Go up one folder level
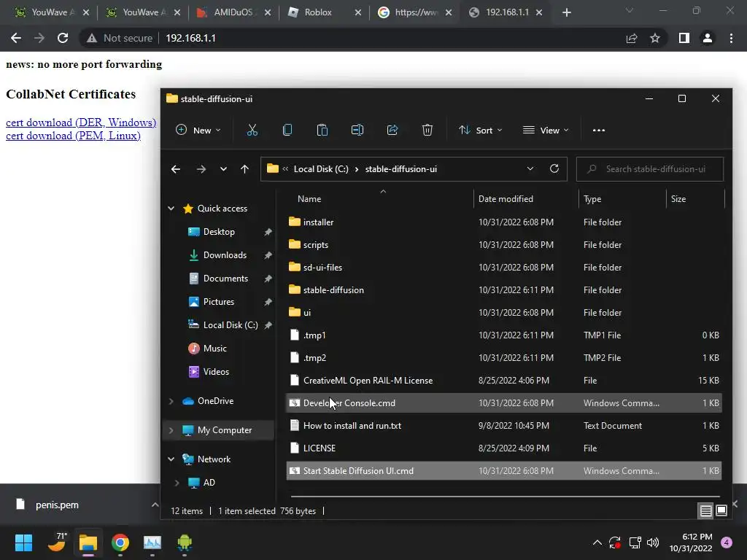The image size is (747, 560). (x=245, y=169)
